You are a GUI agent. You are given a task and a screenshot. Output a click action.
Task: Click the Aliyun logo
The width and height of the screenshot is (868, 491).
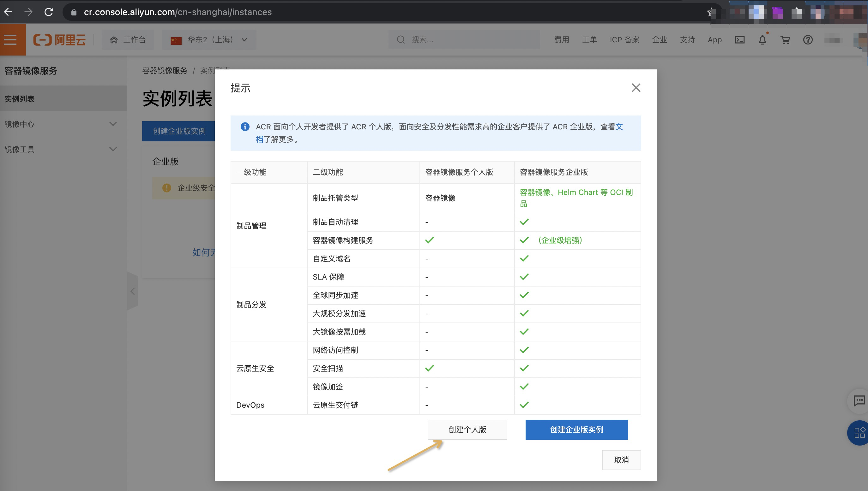(59, 39)
